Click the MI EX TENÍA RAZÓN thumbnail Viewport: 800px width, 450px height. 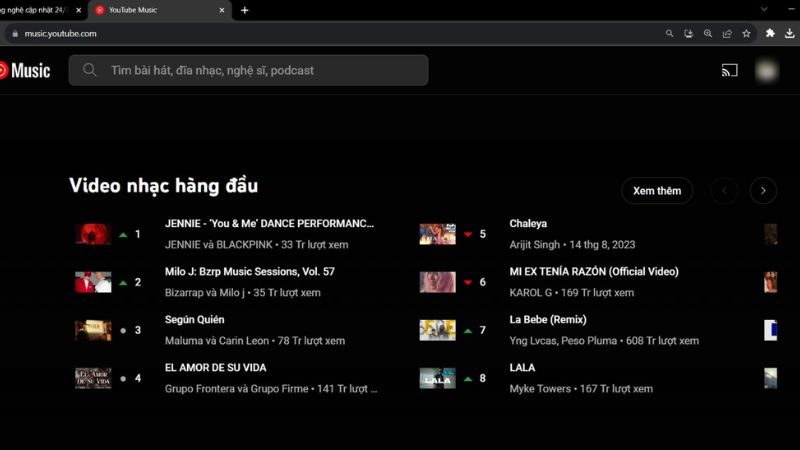coord(437,282)
